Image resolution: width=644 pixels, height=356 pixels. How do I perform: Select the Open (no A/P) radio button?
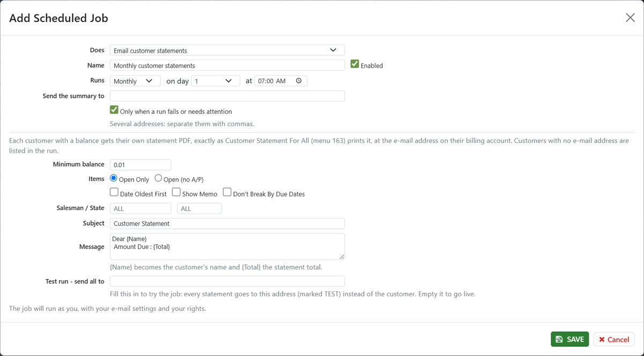coord(158,178)
